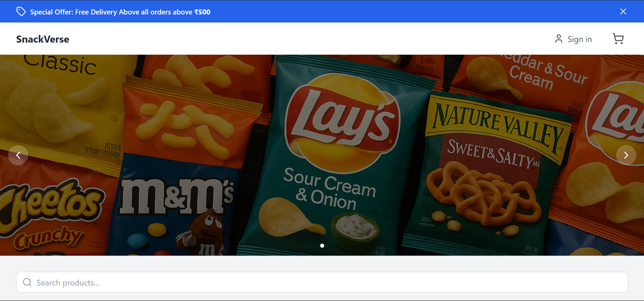644x301 pixels.
Task: Focus the Search products field
Action: coord(322,283)
